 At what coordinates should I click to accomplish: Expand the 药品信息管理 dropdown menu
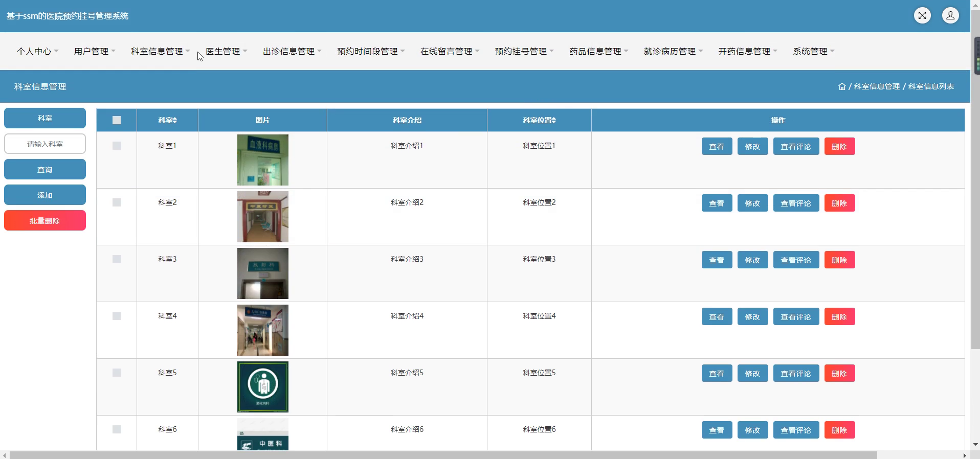tap(599, 51)
